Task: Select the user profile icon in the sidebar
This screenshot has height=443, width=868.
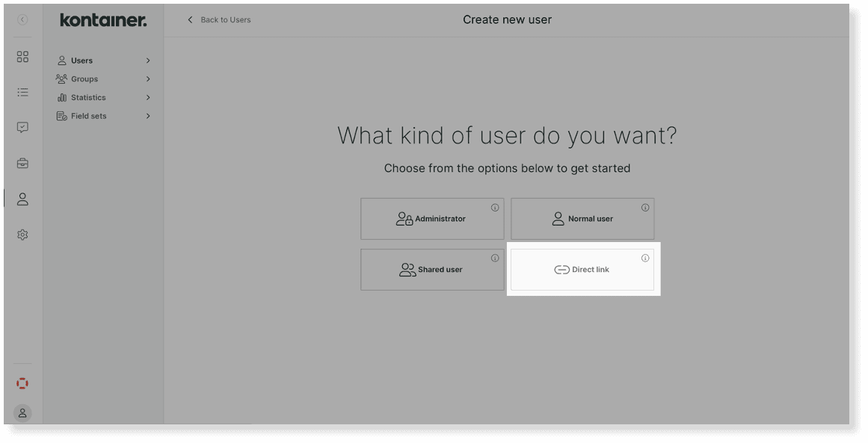Action: pos(22,199)
